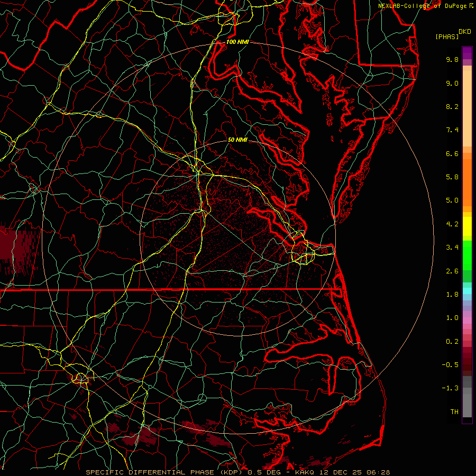The height and width of the screenshot is (476, 476).
Task: Click the orange band of the color scale
Action: pos(467,182)
